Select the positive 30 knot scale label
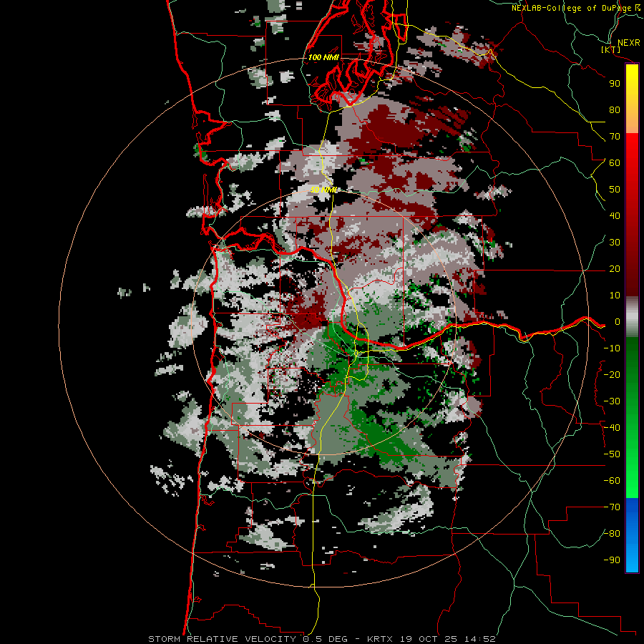Viewport: 644px width, 644px height. click(615, 243)
